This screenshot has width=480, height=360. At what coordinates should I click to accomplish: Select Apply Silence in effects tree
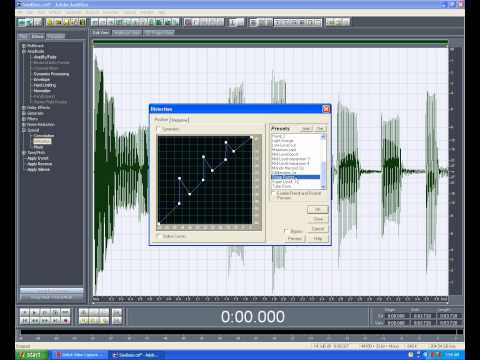pyautogui.click(x=38, y=169)
